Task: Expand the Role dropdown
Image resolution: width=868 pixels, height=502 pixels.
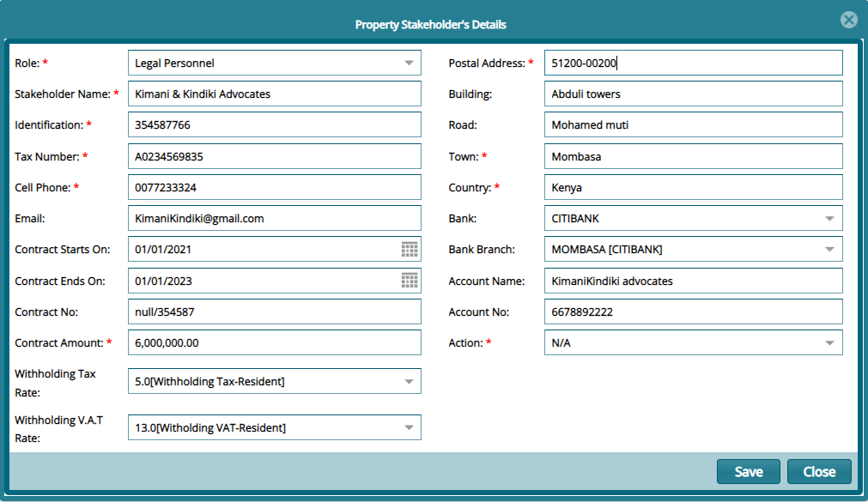Action: pyautogui.click(x=409, y=64)
